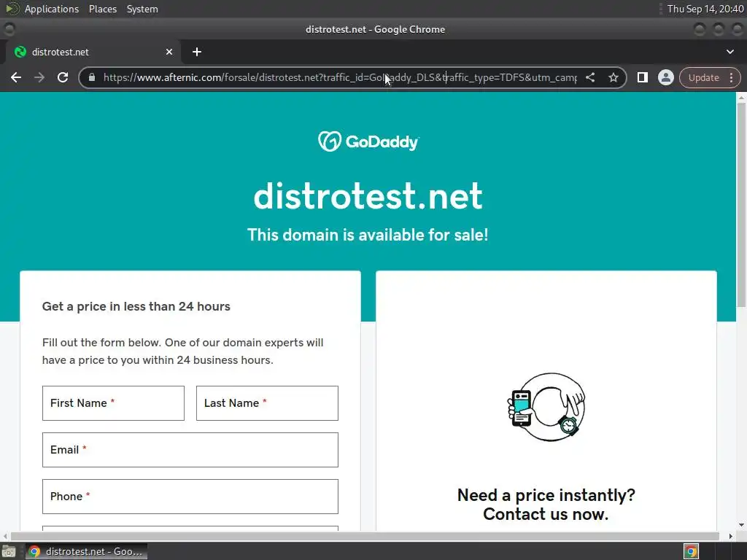The image size is (747, 560).
Task: Click the Update Chrome button
Action: (x=703, y=77)
